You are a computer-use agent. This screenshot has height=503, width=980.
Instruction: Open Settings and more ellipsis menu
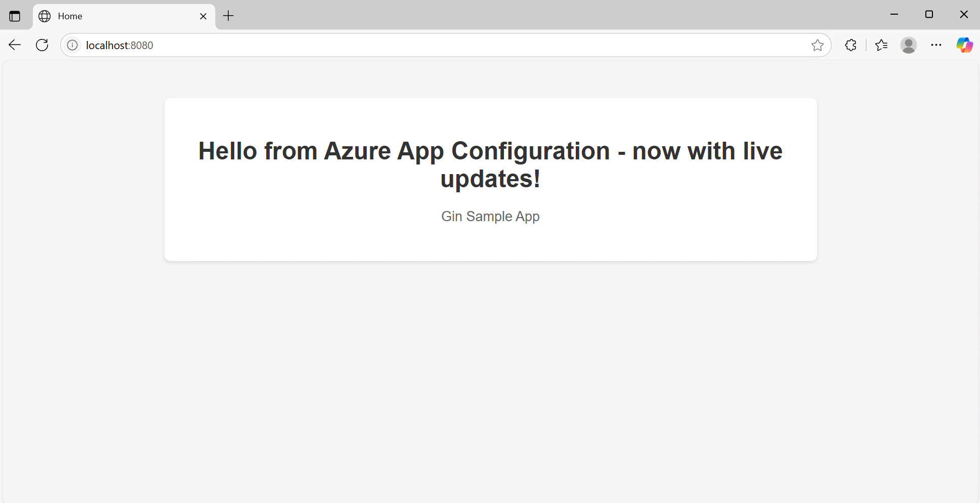pyautogui.click(x=936, y=45)
